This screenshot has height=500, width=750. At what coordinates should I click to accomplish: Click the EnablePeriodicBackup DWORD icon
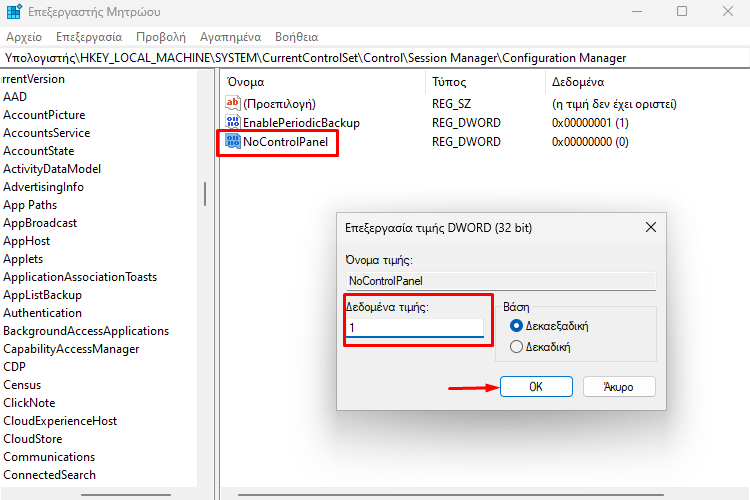tap(232, 122)
